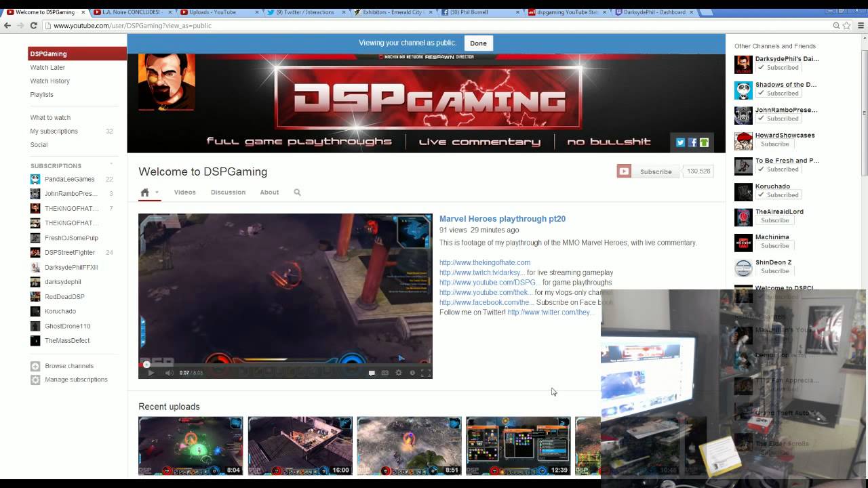This screenshot has height=488, width=868.
Task: Toggle Subscribed under Shadows of the D...
Action: (x=778, y=93)
